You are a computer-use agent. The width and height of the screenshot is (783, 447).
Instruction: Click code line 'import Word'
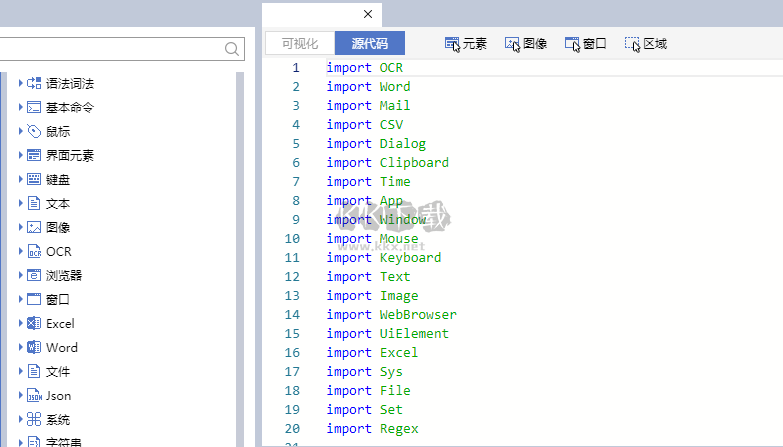click(369, 86)
